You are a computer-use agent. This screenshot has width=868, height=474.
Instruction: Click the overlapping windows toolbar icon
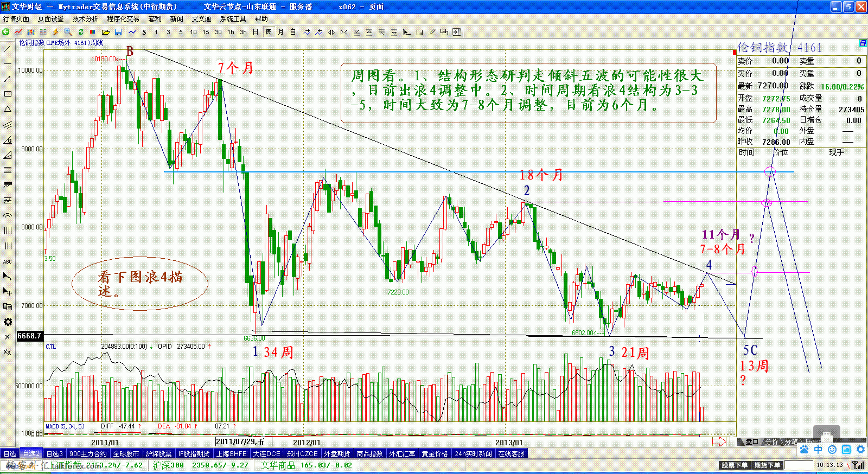pos(444,32)
